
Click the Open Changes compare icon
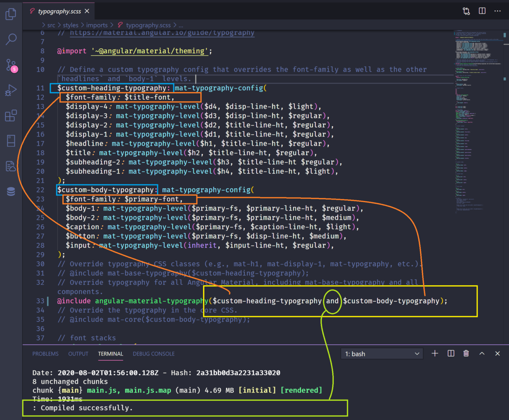click(466, 11)
